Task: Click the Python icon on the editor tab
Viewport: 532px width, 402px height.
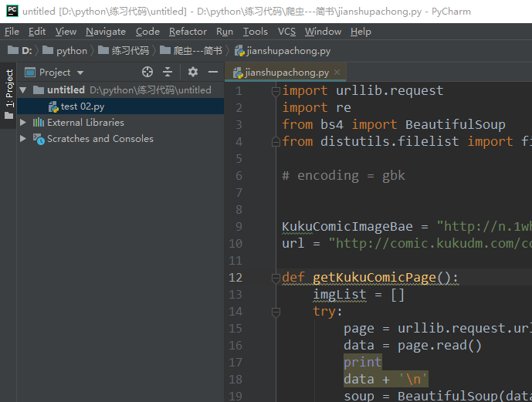Action: (x=238, y=73)
